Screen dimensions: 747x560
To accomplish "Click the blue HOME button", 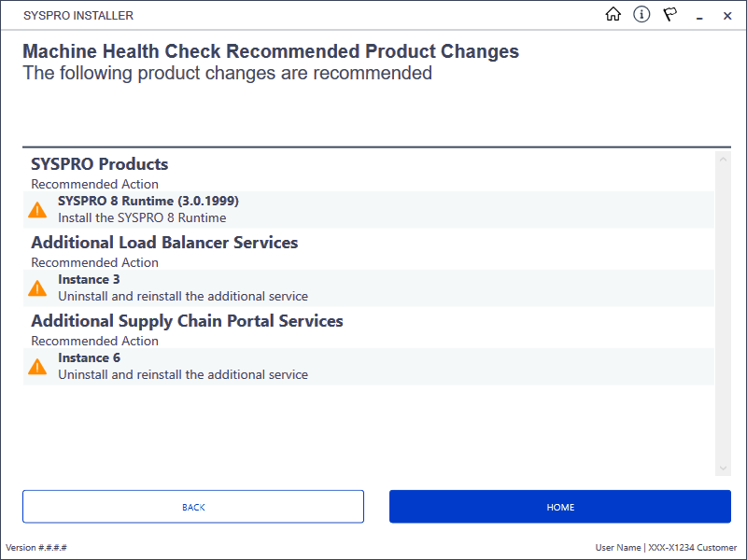I will (559, 507).
